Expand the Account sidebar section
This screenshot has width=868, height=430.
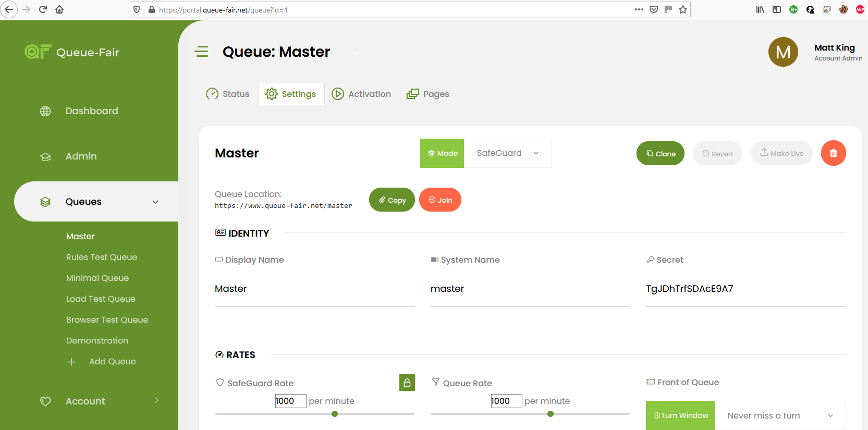point(156,400)
